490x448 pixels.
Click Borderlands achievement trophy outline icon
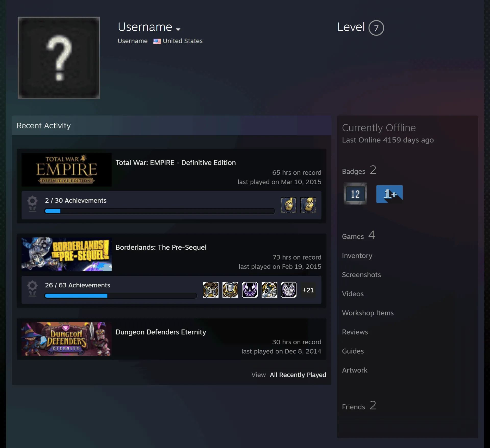[32, 288]
